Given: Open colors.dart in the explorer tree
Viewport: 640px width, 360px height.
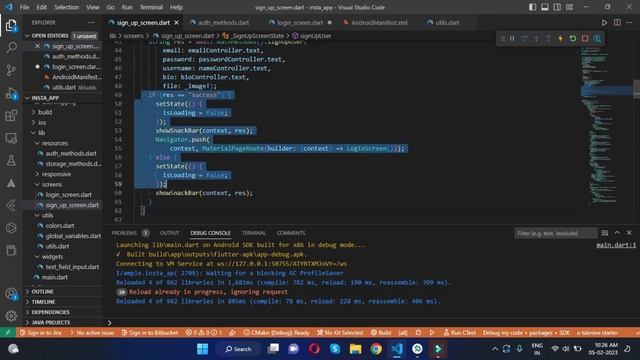Looking at the screenshot, I should pyautogui.click(x=60, y=225).
